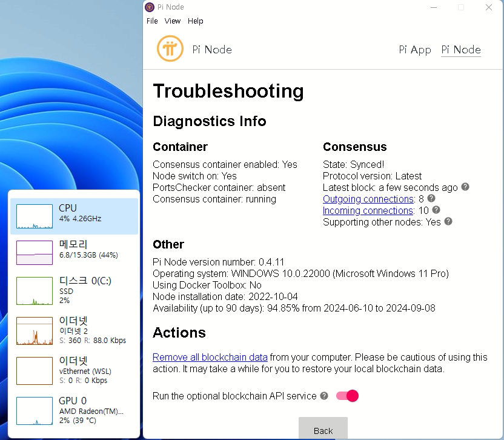Select the CPU performance graph thumbnail

(x=35, y=216)
